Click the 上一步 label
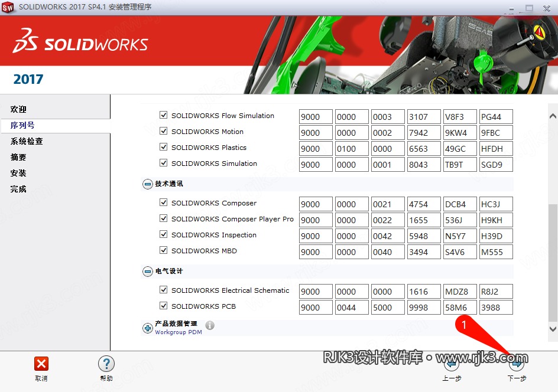 pos(452,378)
